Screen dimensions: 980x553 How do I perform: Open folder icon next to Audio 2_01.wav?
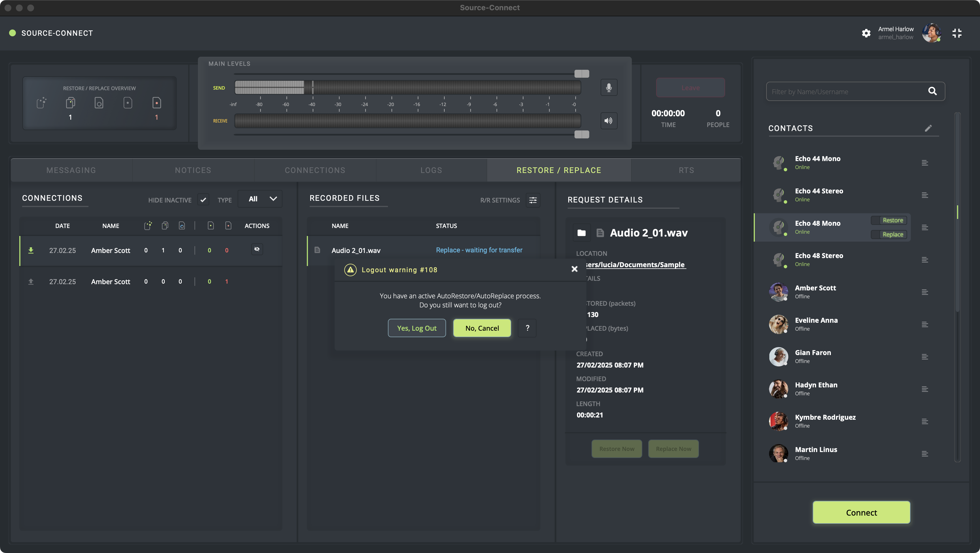click(581, 233)
